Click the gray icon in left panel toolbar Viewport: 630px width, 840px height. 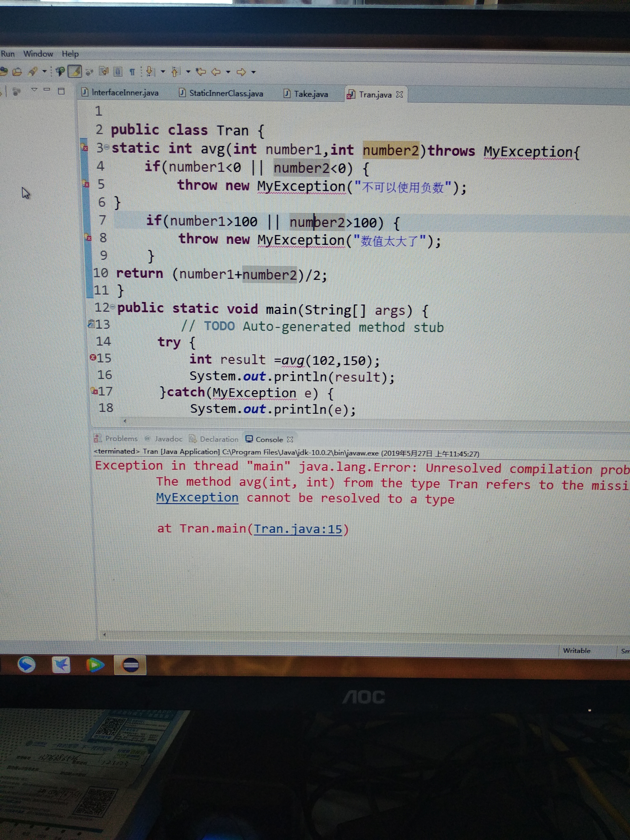pyautogui.click(x=16, y=92)
